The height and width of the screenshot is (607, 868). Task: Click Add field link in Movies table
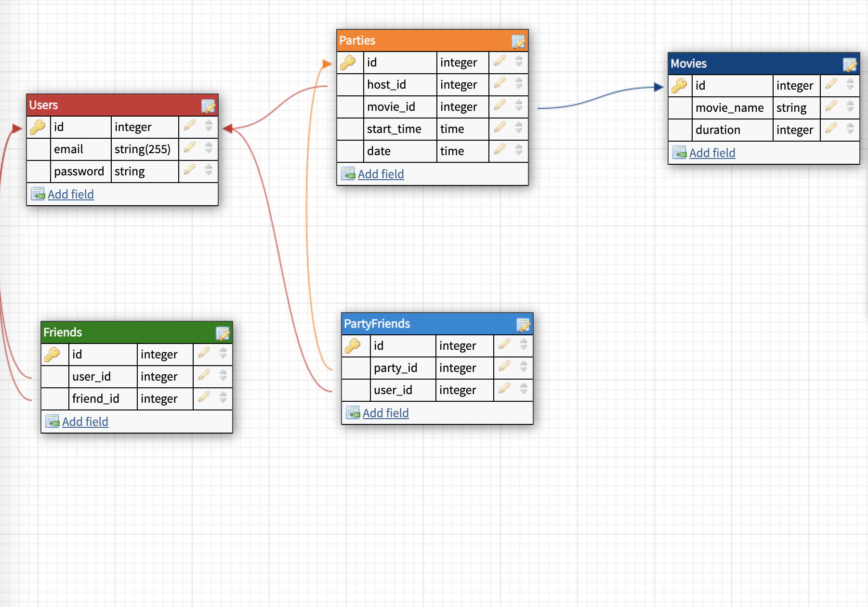712,153
